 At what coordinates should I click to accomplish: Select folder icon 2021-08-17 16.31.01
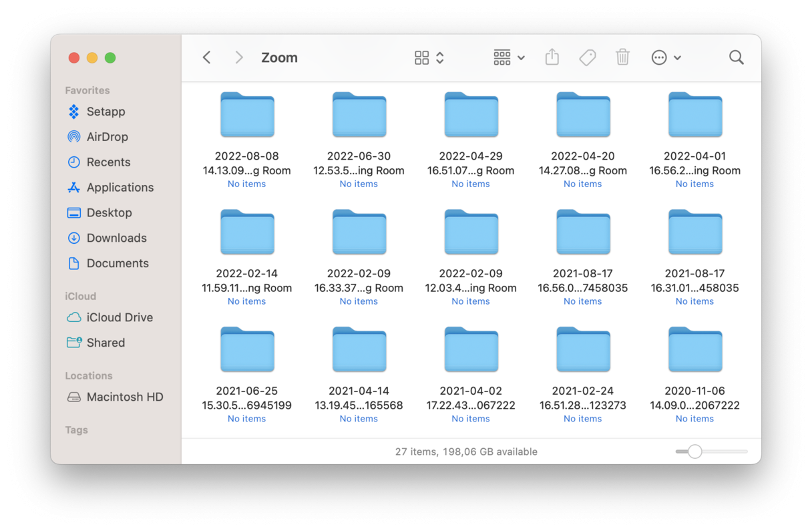[x=695, y=232]
